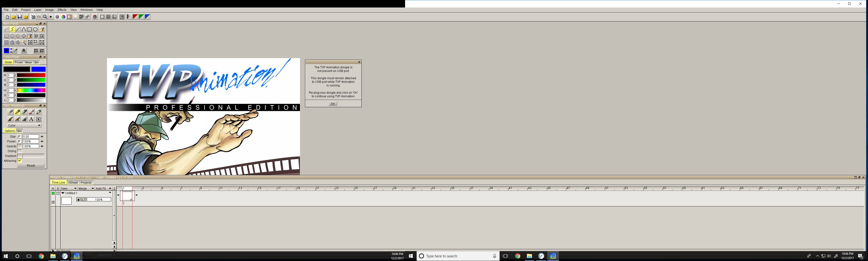Select the Text tool letter A icon
The height and width of the screenshot is (261, 868).
[31, 119]
